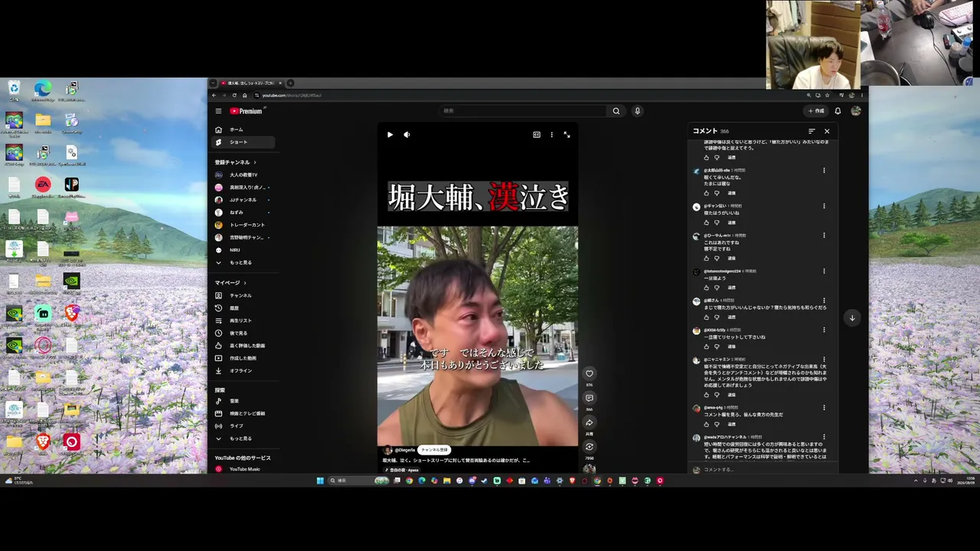Open the @Diegerla channel avatar
The height and width of the screenshot is (551, 980).
coord(387,450)
